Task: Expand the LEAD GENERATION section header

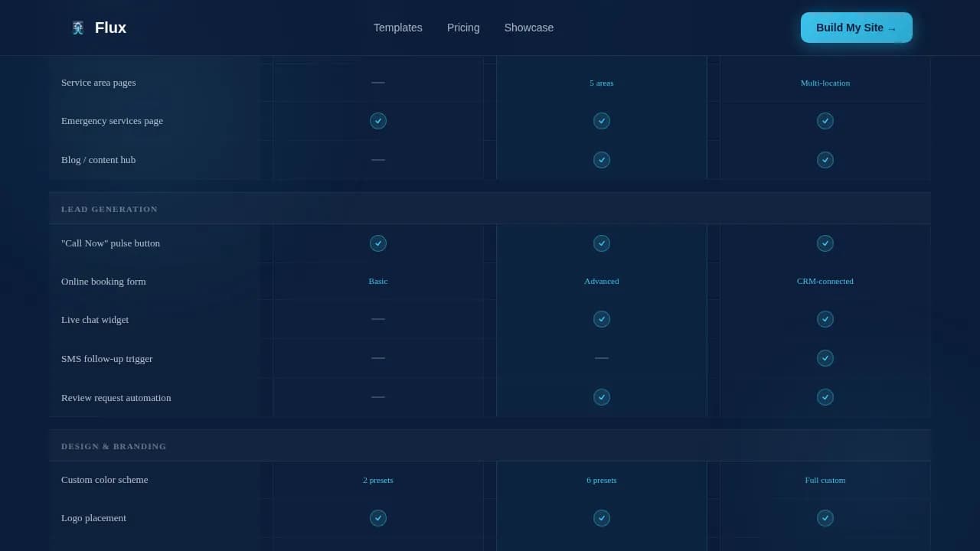Action: [x=109, y=208]
